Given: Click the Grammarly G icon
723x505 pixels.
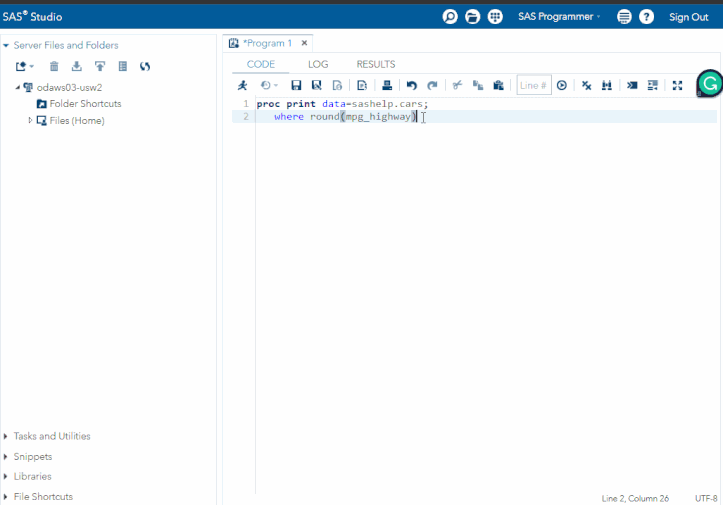Looking at the screenshot, I should click(x=710, y=83).
